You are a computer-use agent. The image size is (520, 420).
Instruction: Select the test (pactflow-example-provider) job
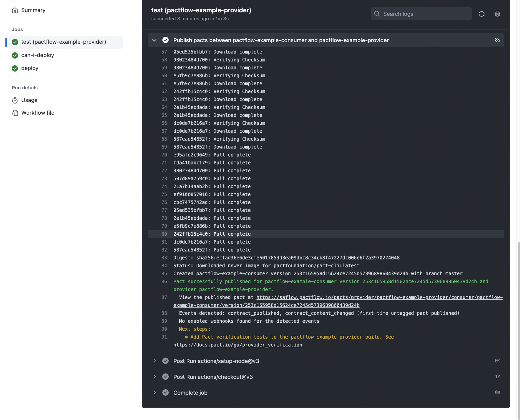coord(63,42)
